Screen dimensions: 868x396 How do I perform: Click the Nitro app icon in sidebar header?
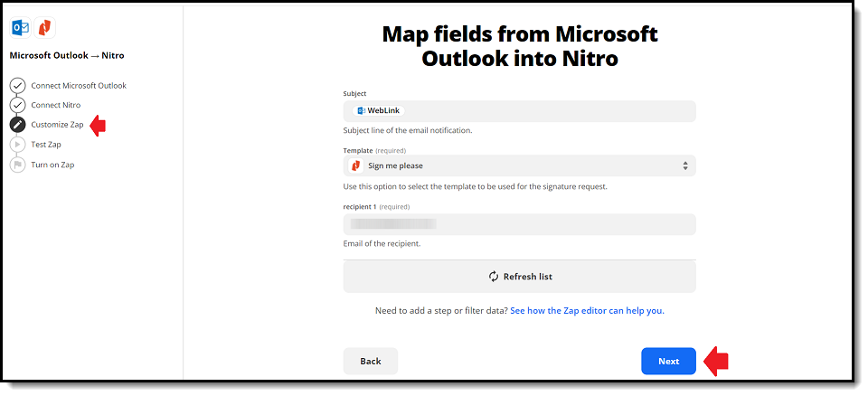(45, 27)
